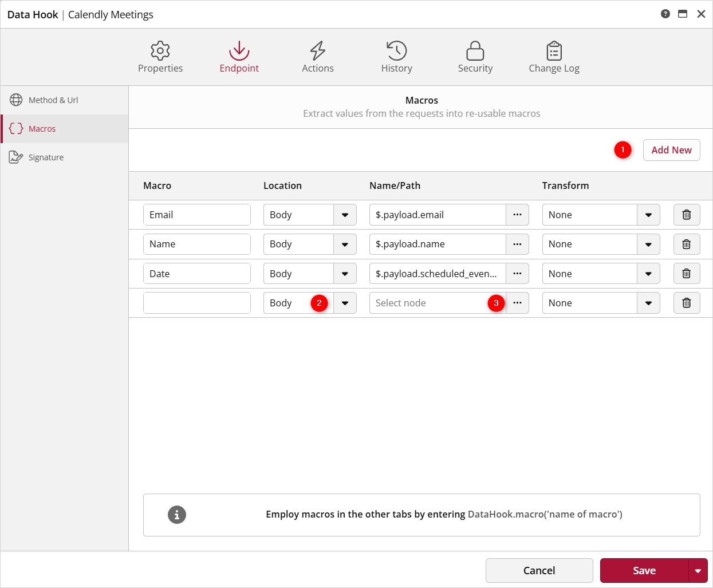Open Transform dropdown for Email row
Viewport: 713px width, 588px height.
click(x=648, y=215)
